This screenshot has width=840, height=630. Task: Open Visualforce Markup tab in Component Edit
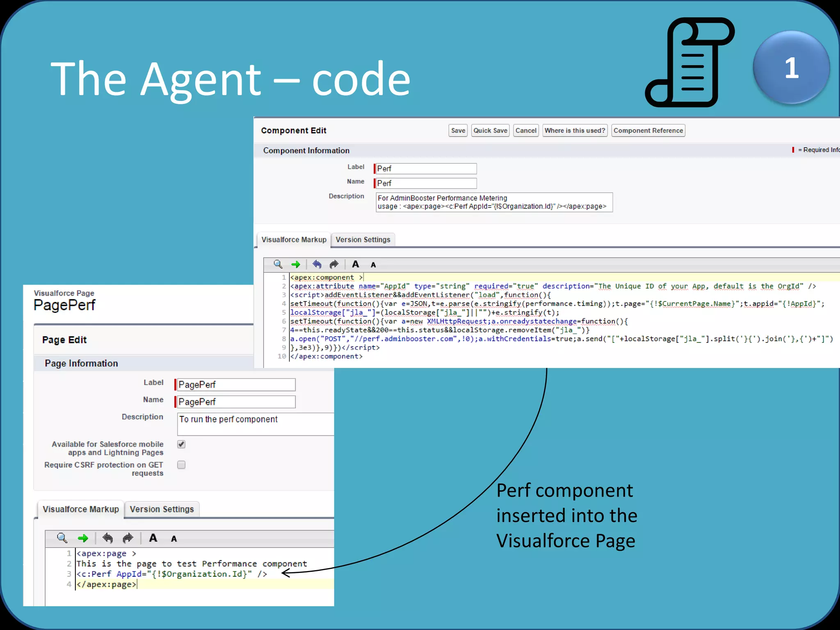pyautogui.click(x=294, y=240)
